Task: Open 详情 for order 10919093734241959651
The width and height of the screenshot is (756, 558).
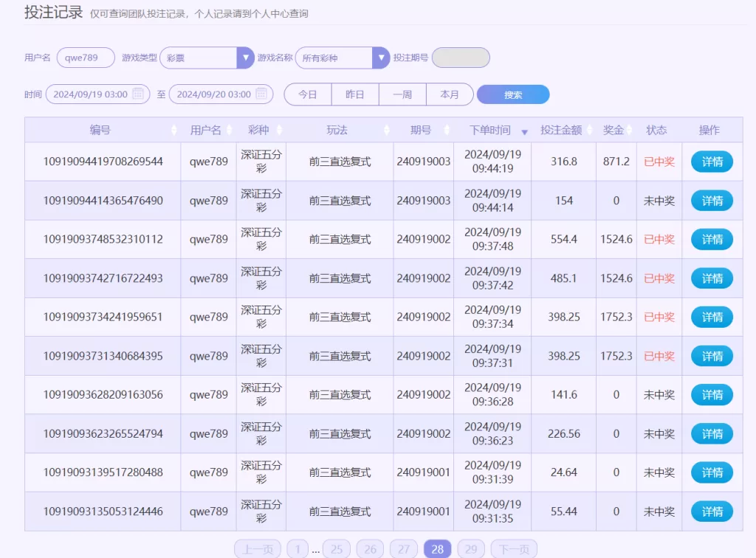Action: [x=712, y=317]
